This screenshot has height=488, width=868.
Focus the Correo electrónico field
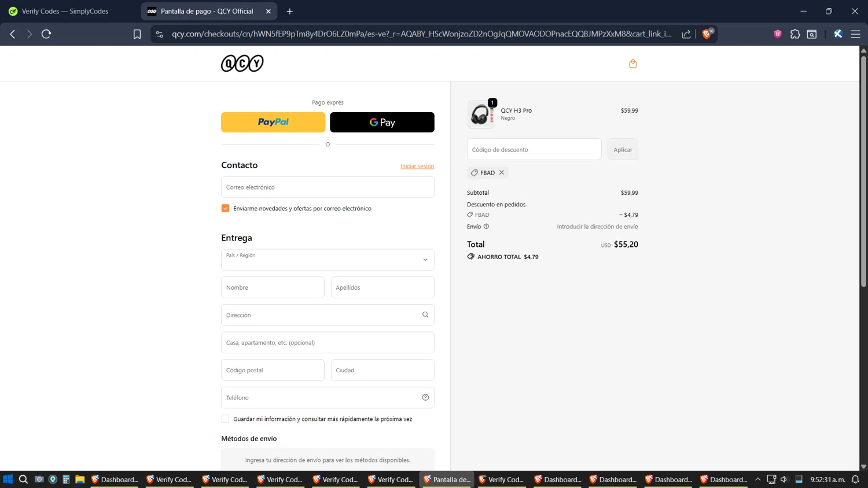click(x=328, y=187)
